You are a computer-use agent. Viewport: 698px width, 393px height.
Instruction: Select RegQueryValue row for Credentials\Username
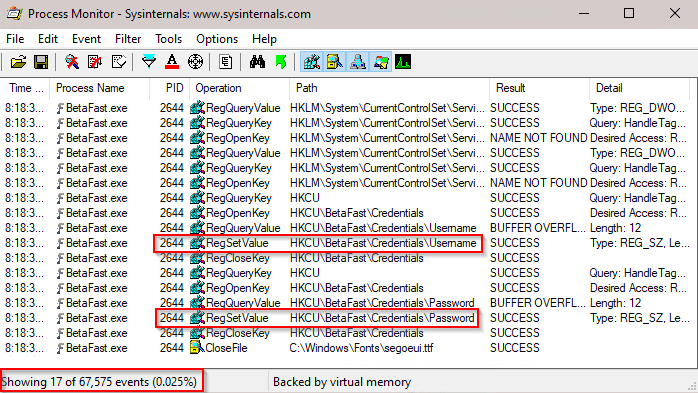[x=346, y=228]
